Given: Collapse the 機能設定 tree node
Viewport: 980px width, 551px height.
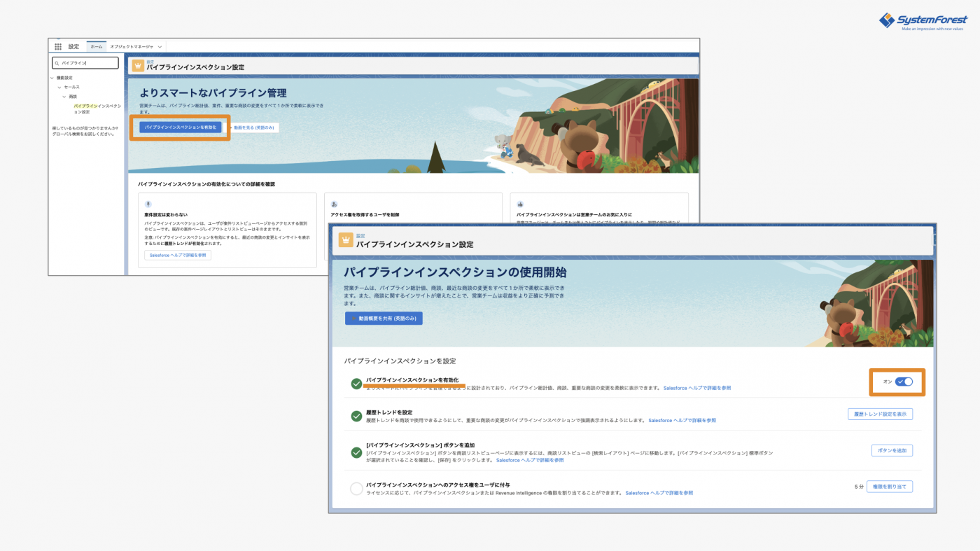Looking at the screenshot, I should click(x=52, y=78).
